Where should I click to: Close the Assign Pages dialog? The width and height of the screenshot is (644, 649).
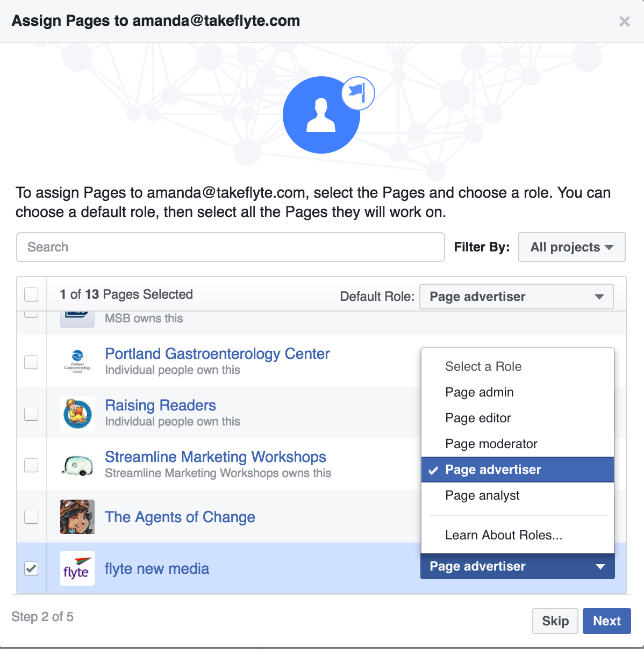pyautogui.click(x=624, y=21)
